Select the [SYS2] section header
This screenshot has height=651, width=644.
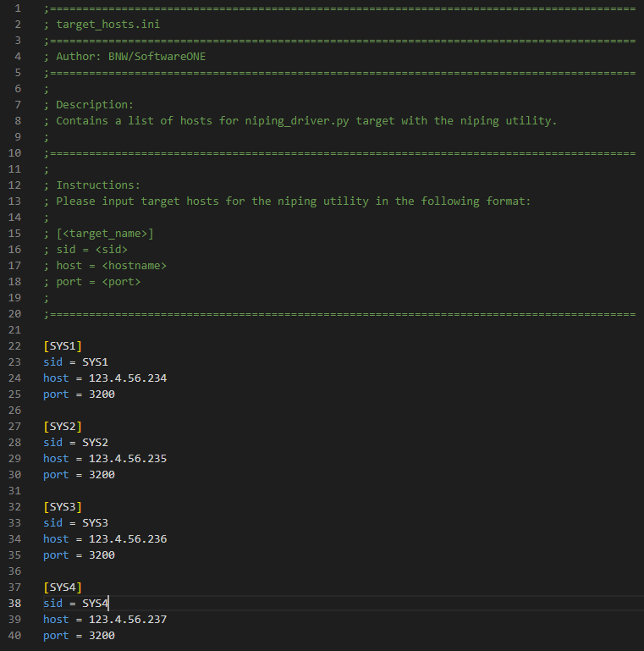pos(63,426)
